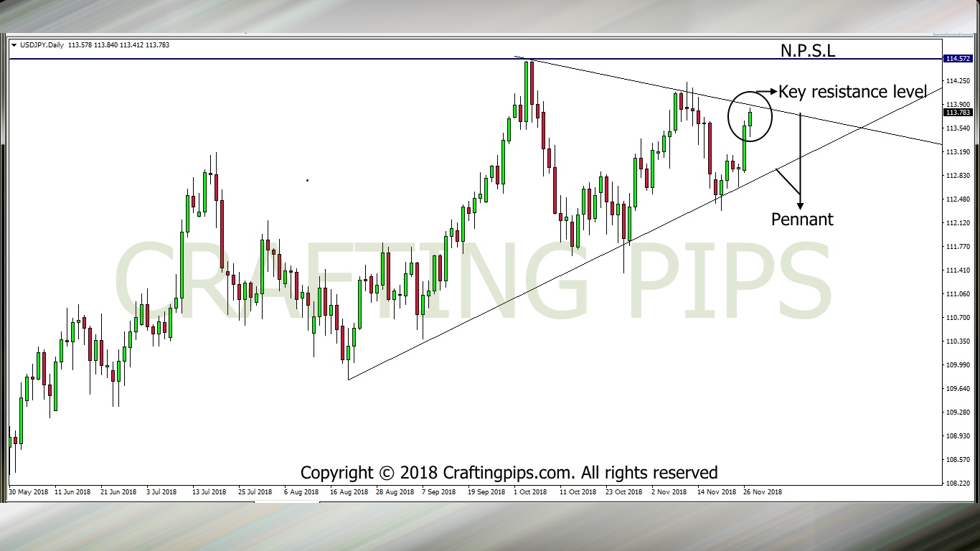This screenshot has width=980, height=551.
Task: Click the 113.900 price axis value
Action: [958, 105]
